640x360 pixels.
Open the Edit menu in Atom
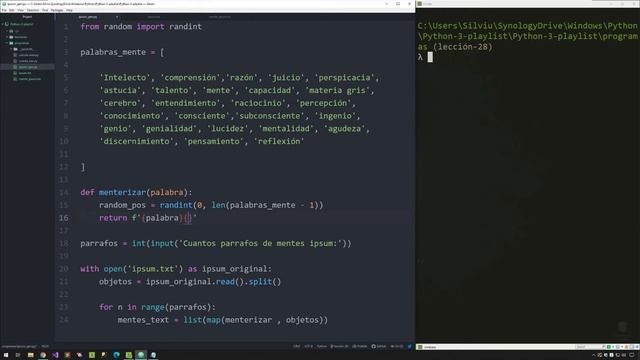(11, 10)
